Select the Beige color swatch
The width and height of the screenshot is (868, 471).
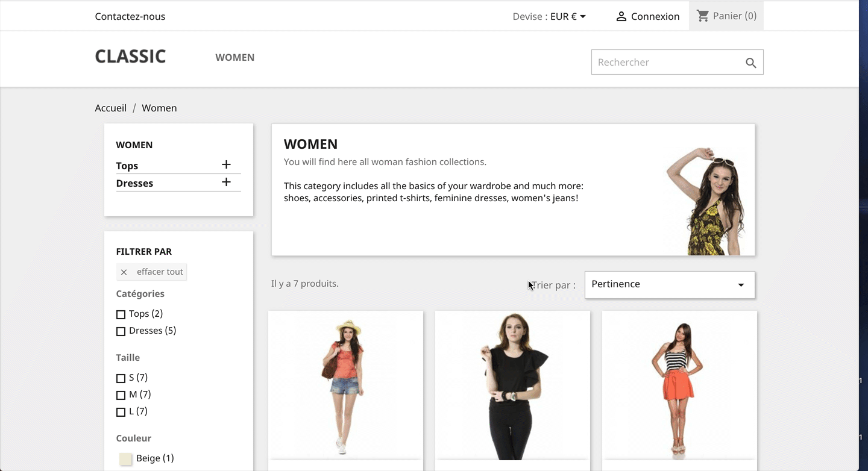coord(125,458)
